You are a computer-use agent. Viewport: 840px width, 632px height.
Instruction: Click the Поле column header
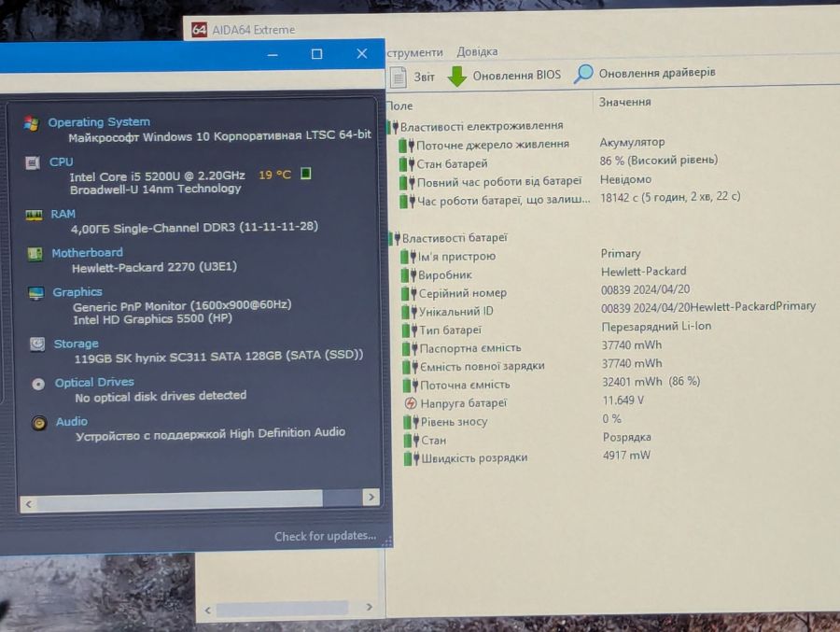click(399, 106)
